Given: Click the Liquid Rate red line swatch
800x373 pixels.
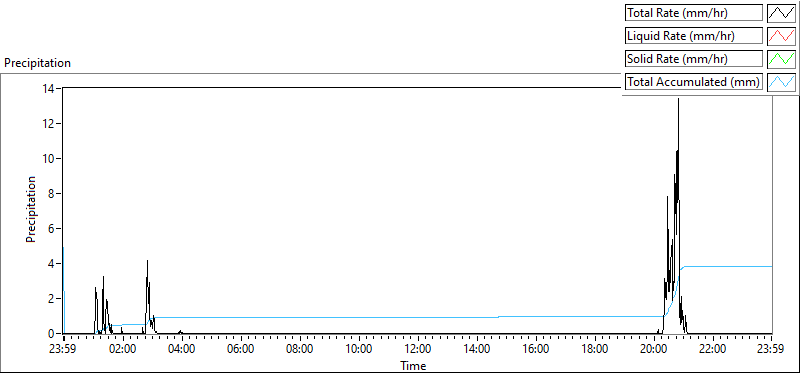Looking at the screenshot, I should coord(782,36).
